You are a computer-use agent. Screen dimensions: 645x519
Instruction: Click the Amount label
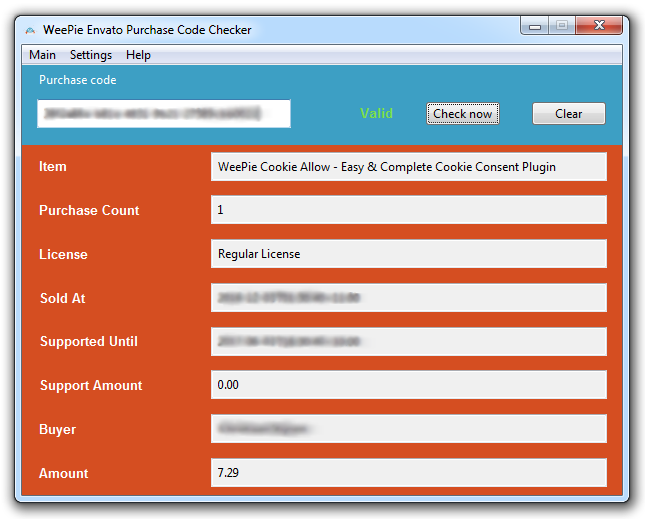tap(63, 473)
